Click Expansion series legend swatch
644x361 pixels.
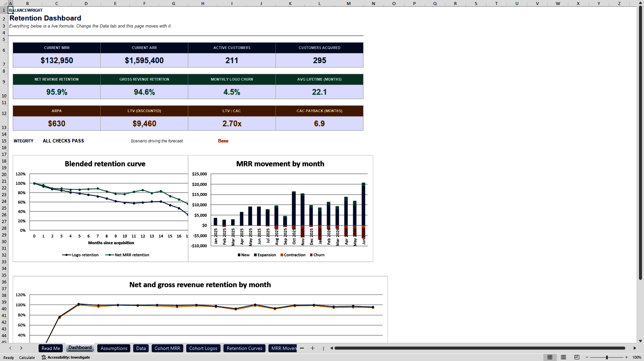point(255,255)
